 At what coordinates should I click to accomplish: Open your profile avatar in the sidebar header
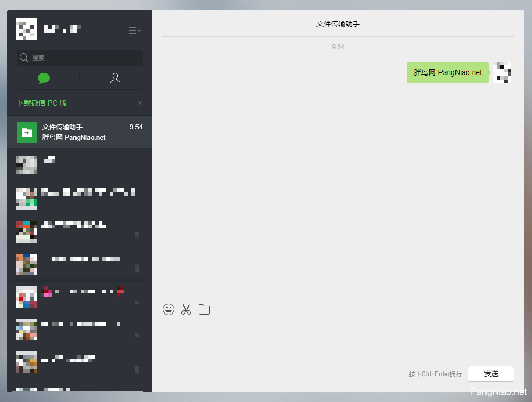(26, 29)
